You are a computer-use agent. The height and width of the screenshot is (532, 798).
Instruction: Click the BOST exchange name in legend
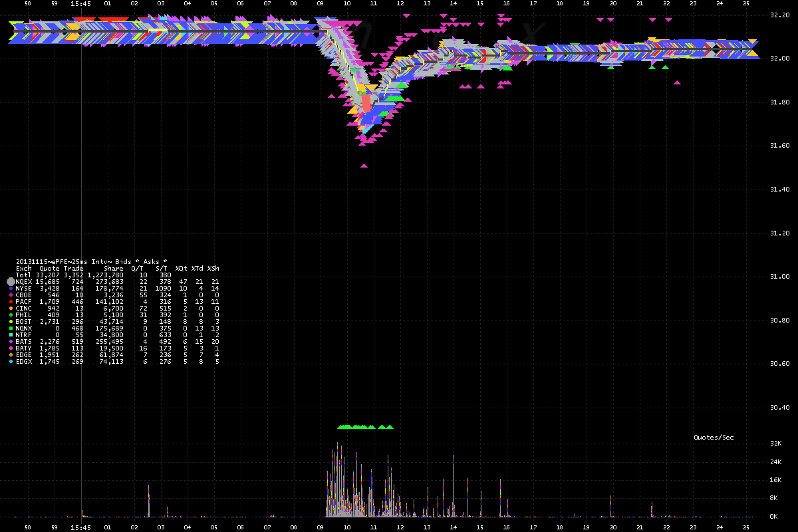coord(23,322)
